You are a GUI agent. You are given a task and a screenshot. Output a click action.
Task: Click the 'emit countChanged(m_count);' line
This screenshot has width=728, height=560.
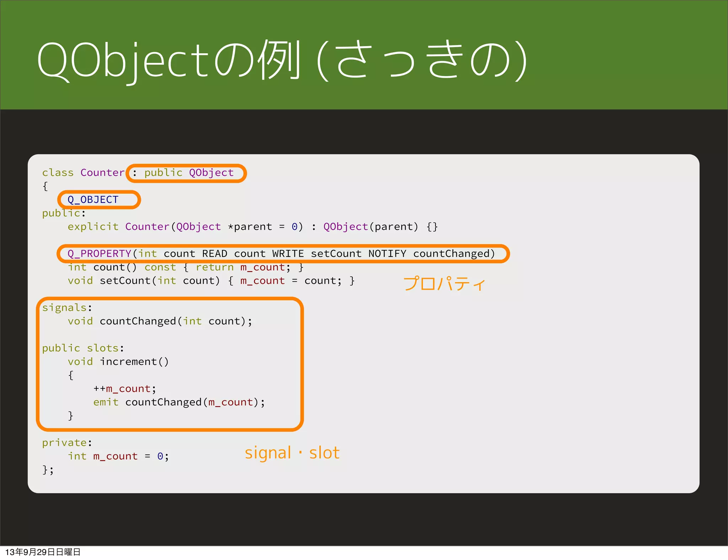point(179,402)
